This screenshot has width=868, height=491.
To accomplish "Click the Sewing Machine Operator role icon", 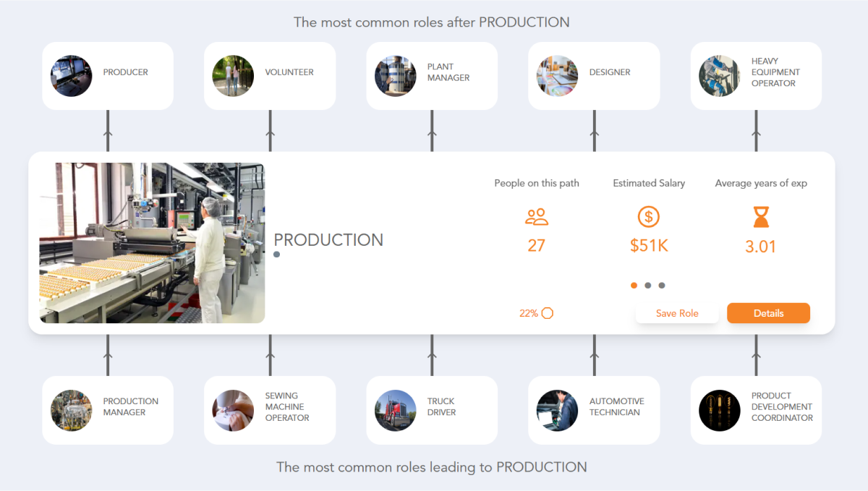I will click(233, 410).
